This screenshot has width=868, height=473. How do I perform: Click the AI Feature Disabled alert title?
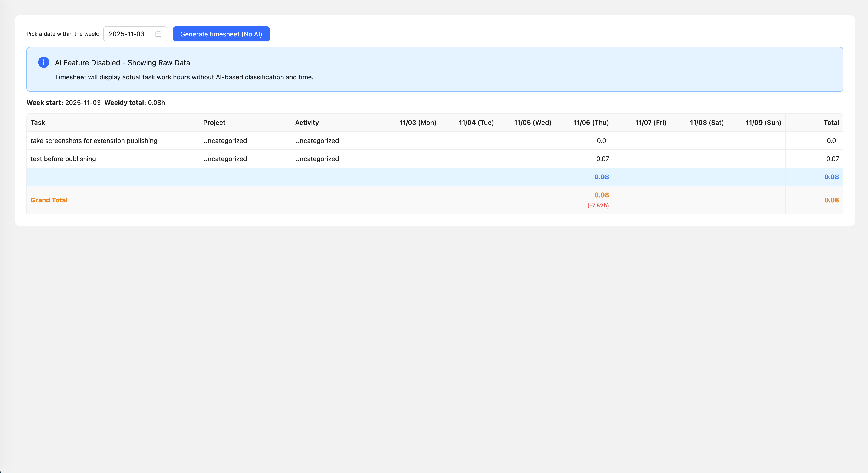(x=122, y=63)
